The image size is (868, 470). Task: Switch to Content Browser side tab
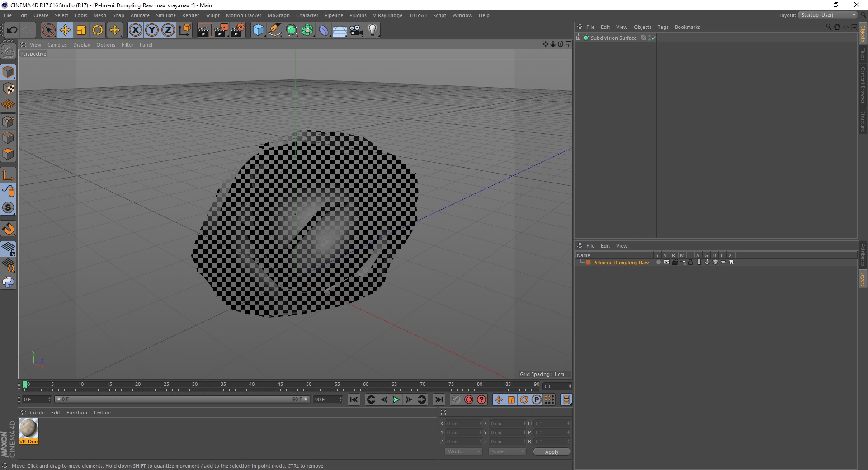863,85
